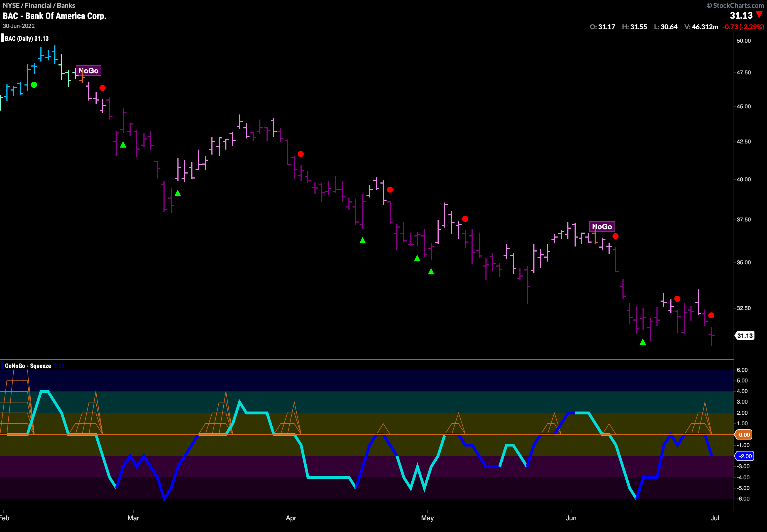Click the 4.00 oscillator axis label

[742, 391]
